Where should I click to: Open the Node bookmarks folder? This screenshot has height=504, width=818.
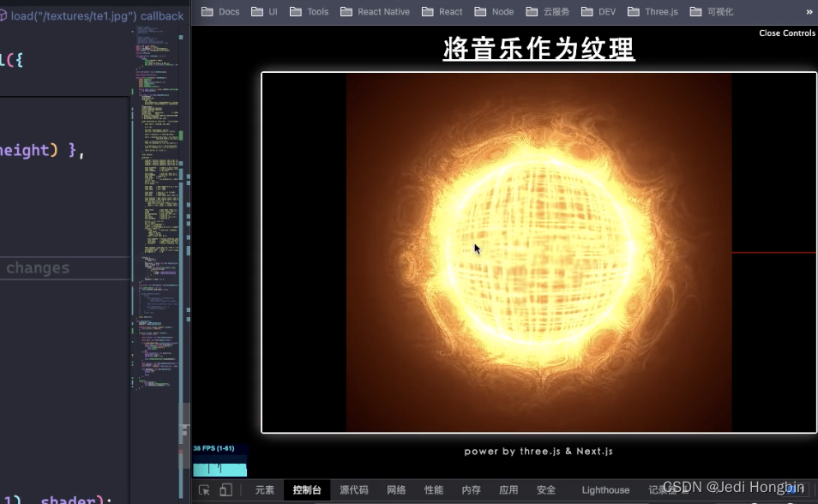tap(494, 11)
